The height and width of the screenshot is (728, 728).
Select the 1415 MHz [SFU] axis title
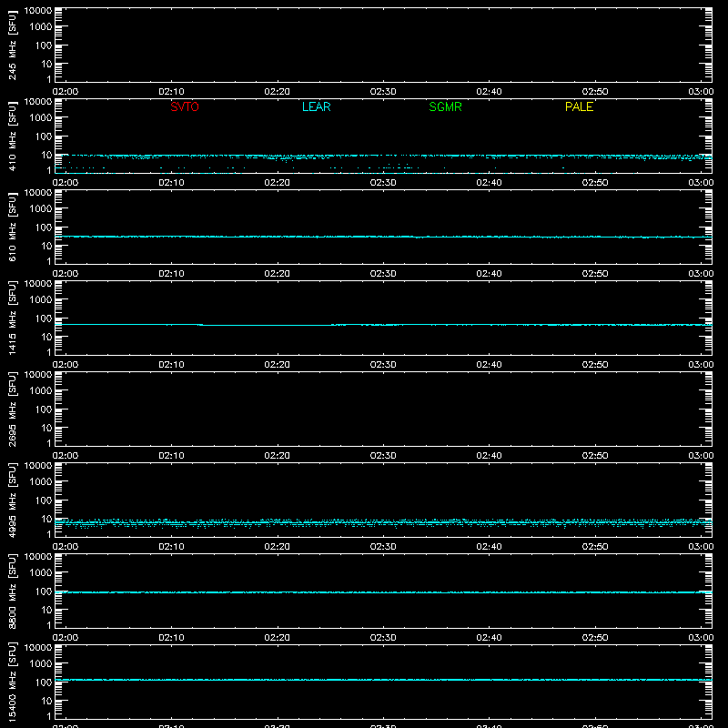12,318
